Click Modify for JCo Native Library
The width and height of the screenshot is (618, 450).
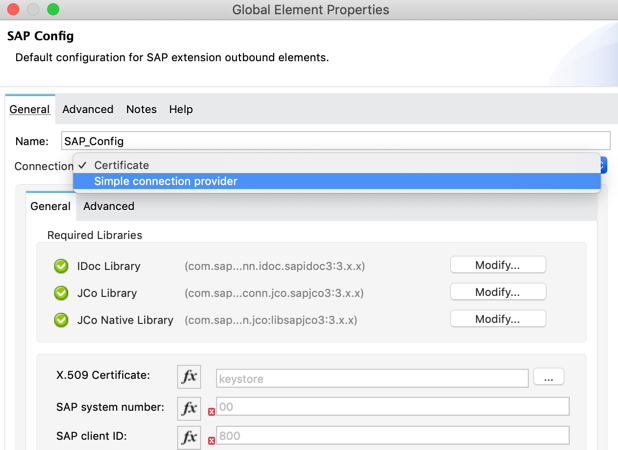click(498, 319)
